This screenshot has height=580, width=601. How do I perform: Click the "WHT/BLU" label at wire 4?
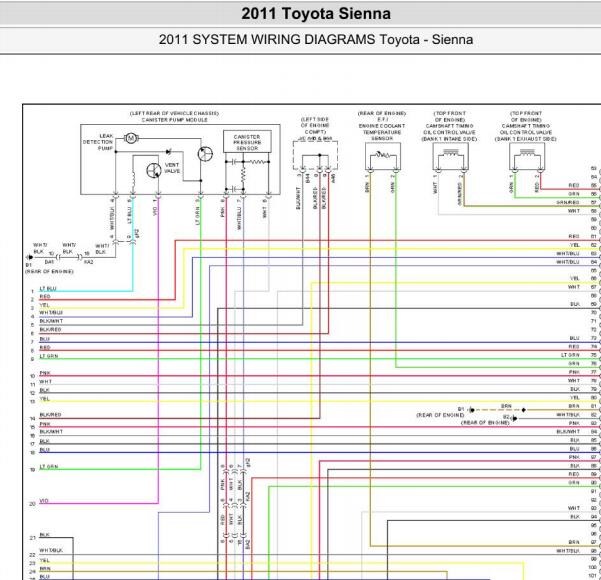(51, 313)
